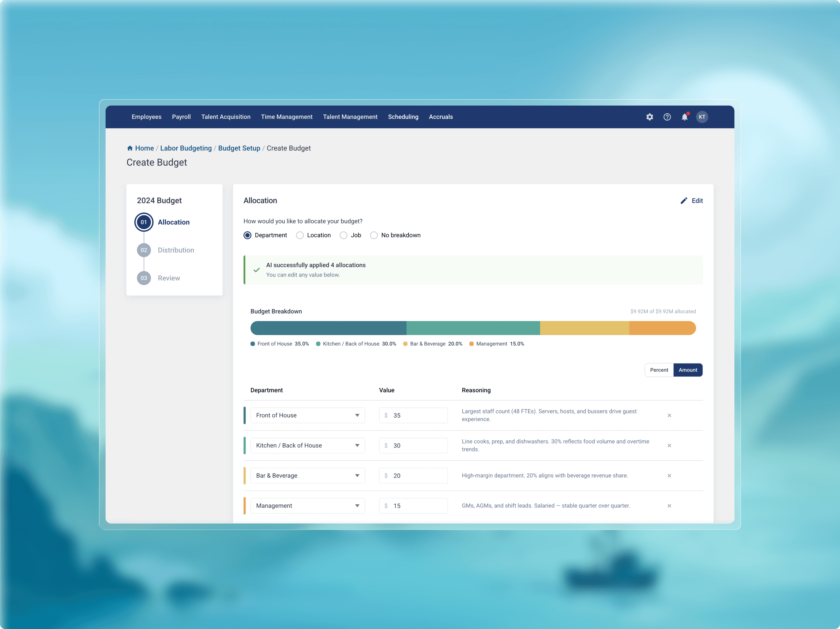Open the notifications bell icon
This screenshot has width=840, height=629.
[685, 117]
